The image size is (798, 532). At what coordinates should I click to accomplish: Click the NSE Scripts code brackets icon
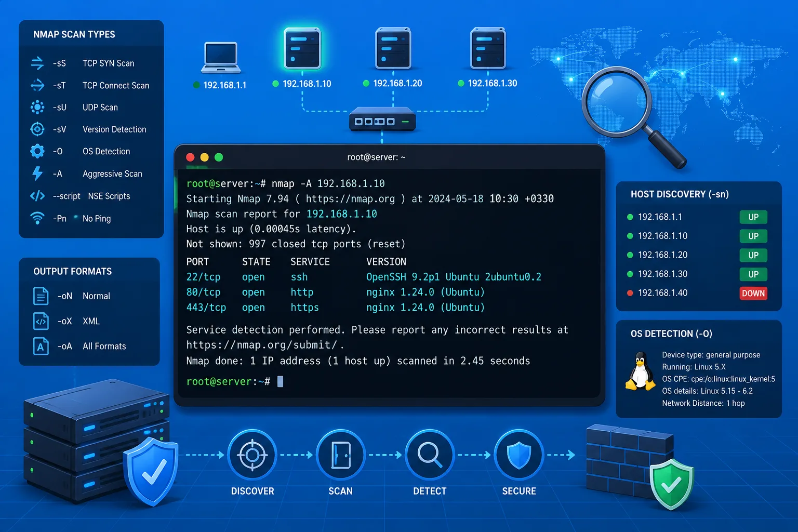37,196
